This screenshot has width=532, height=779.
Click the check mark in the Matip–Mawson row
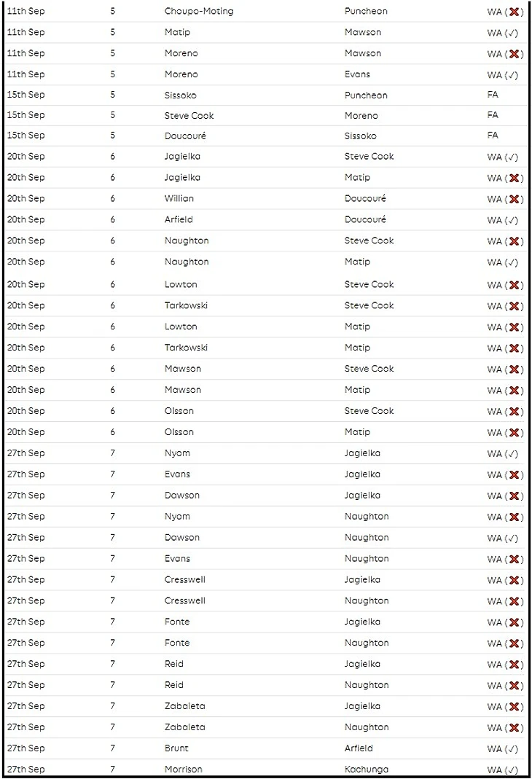tap(513, 33)
